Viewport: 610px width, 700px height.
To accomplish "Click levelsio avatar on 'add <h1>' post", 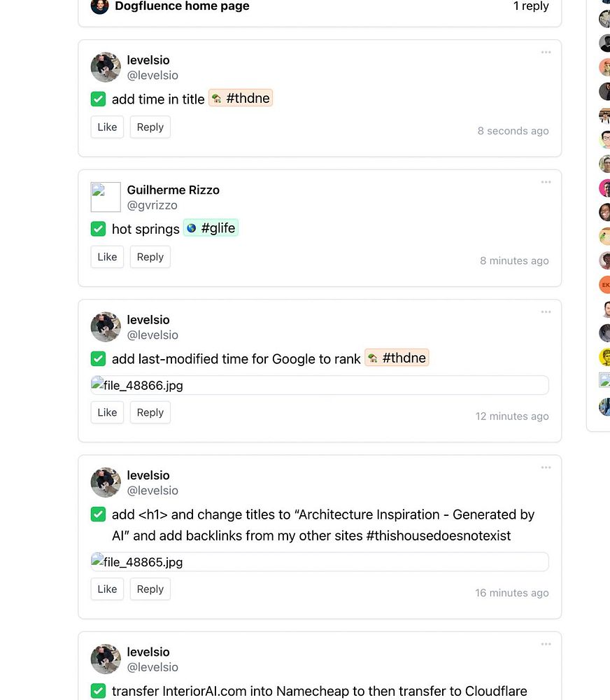I will (106, 482).
